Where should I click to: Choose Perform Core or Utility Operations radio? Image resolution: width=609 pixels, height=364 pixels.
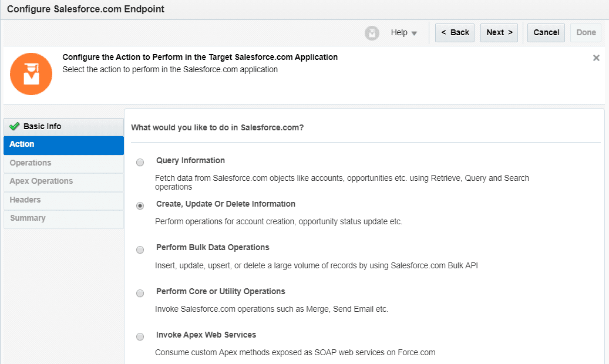click(x=140, y=294)
